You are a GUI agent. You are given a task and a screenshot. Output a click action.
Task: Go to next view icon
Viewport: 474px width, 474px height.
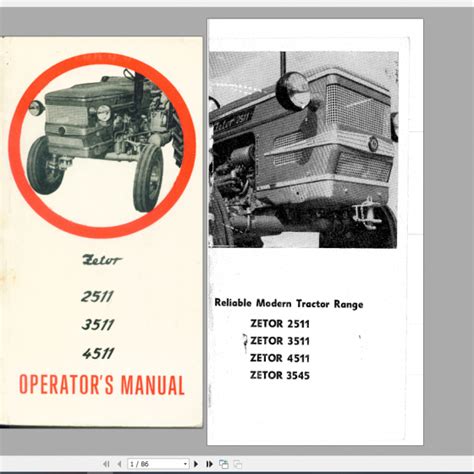point(237,464)
